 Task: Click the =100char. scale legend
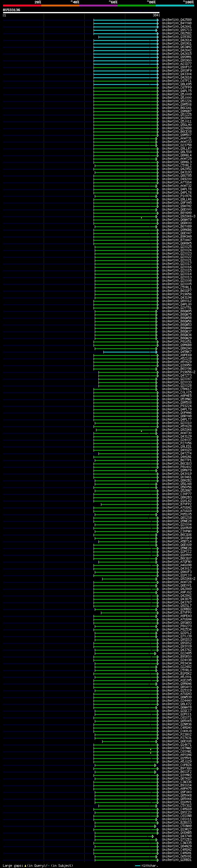[x=147, y=865]
